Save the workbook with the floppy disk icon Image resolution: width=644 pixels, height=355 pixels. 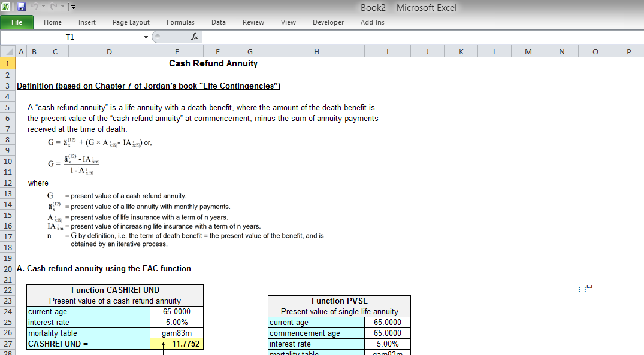coord(22,7)
